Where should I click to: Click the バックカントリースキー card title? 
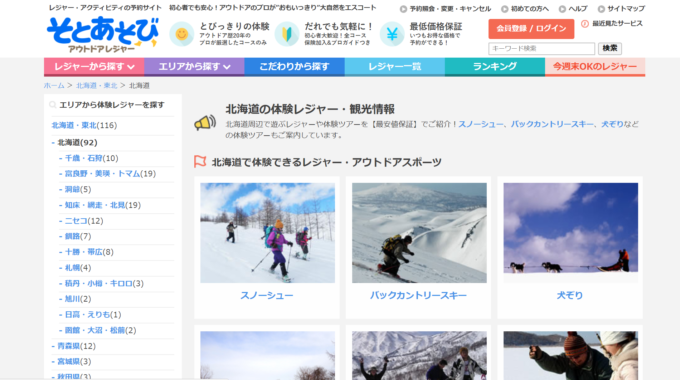point(418,295)
